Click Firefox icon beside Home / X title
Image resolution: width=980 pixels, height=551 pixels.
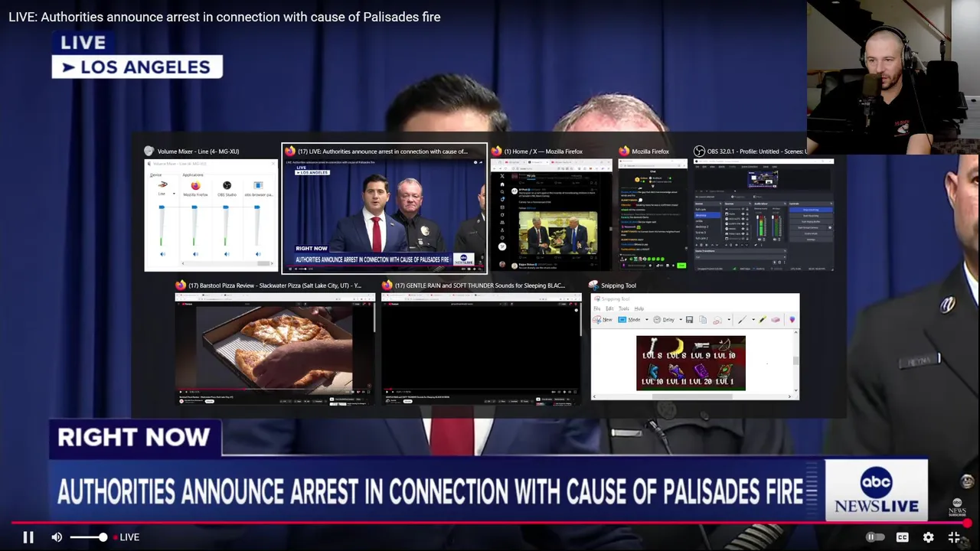(497, 152)
